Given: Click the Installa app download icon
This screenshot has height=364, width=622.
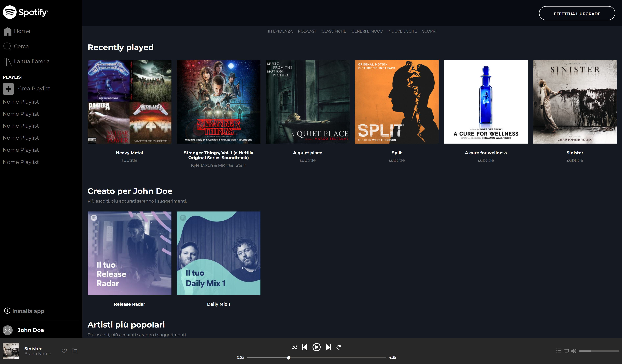Looking at the screenshot, I should coord(7,311).
